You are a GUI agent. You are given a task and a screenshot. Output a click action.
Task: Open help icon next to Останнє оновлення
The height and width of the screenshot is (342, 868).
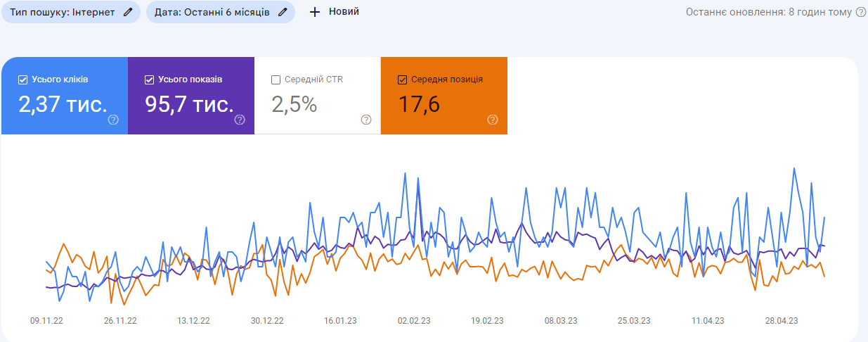[x=860, y=12]
